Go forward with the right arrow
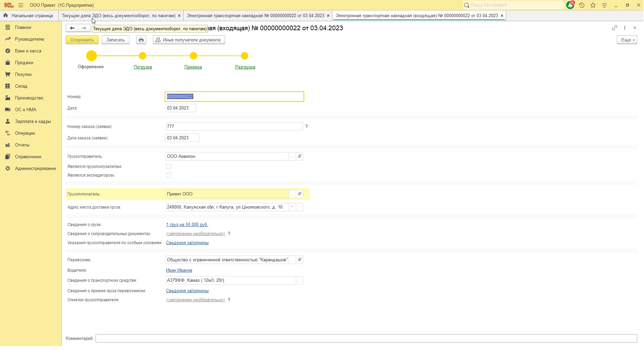This screenshot has height=357, width=644. pyautogui.click(x=84, y=28)
